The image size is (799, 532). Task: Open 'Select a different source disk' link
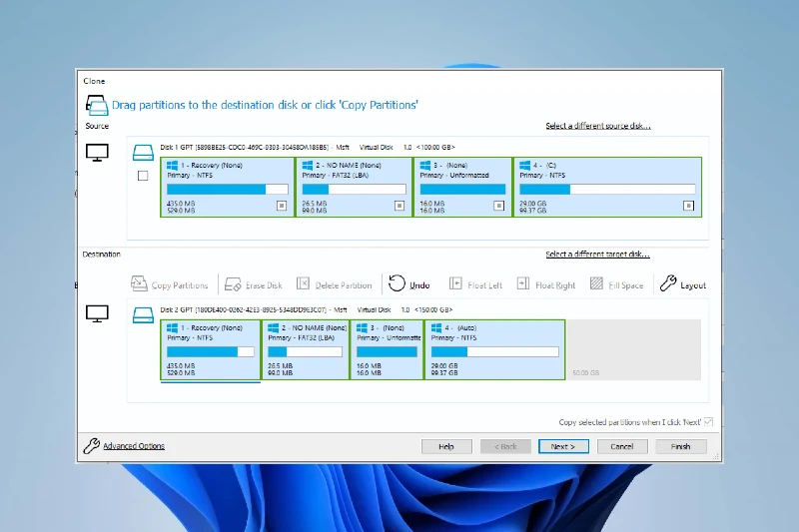pyautogui.click(x=597, y=126)
